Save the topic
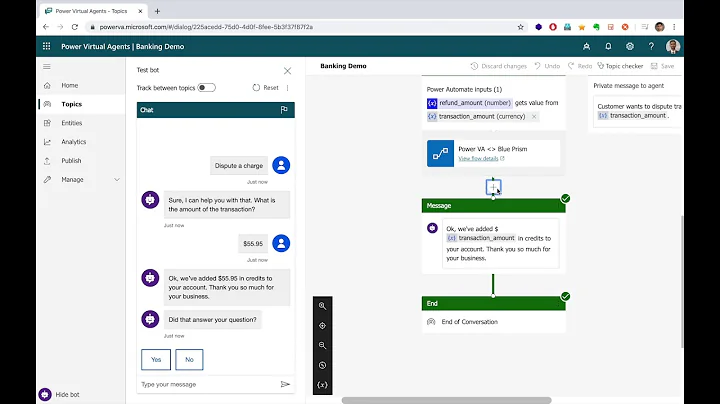720x404 pixels. 663,66
